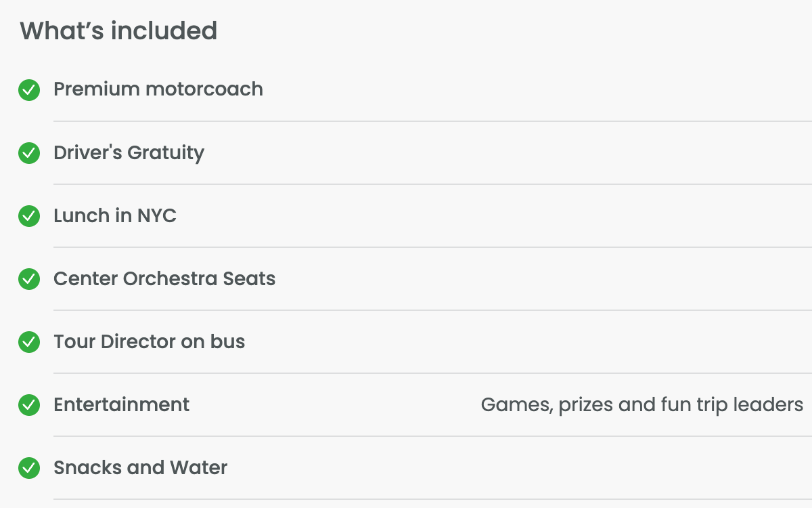Click the divider line below Premium motorcoach

point(432,121)
